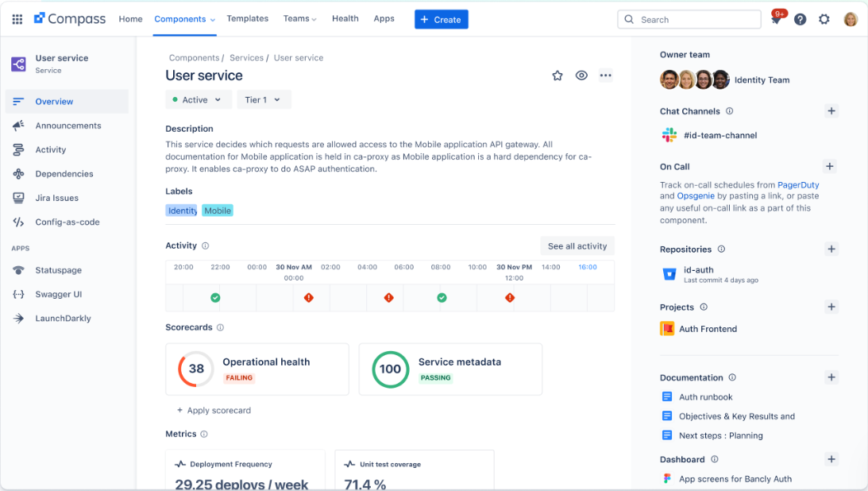Select Overview in the sidebar
The width and height of the screenshot is (868, 491).
(67, 102)
